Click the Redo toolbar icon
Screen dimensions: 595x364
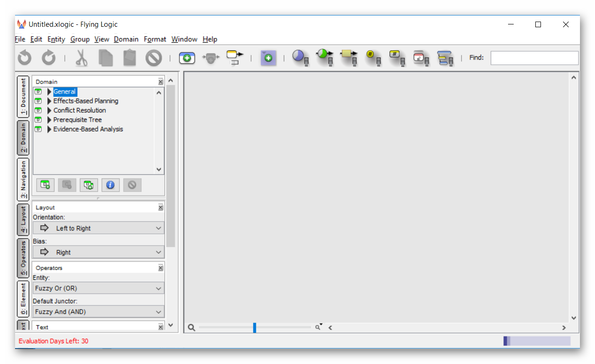(48, 58)
